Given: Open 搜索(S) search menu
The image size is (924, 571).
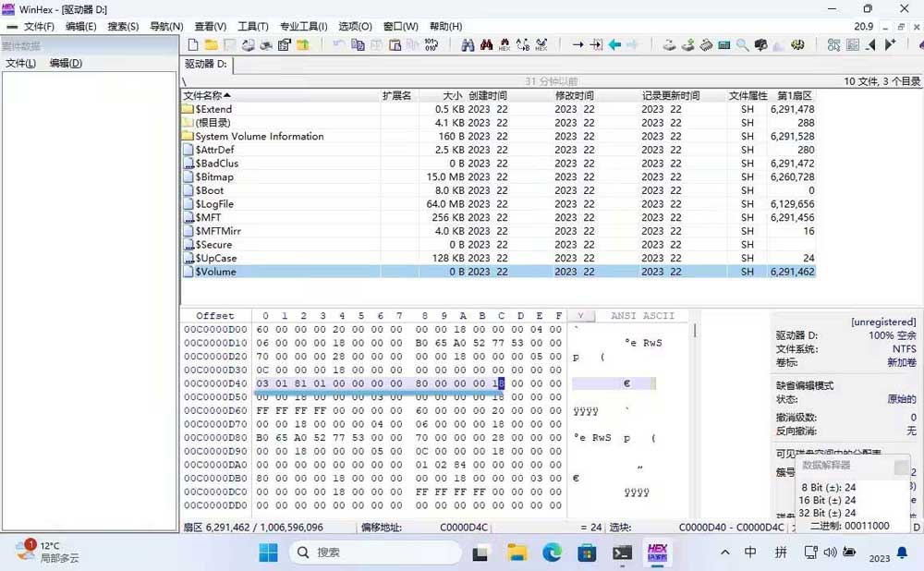Looking at the screenshot, I should (x=123, y=27).
